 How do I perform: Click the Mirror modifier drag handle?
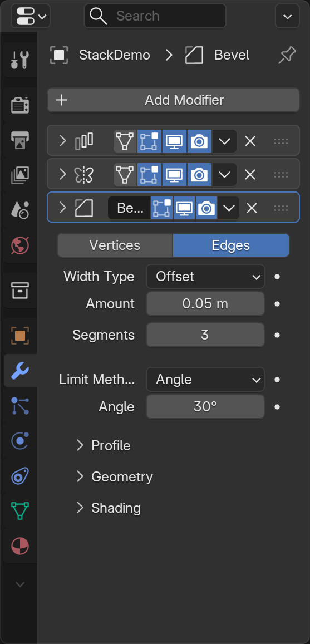click(x=281, y=175)
